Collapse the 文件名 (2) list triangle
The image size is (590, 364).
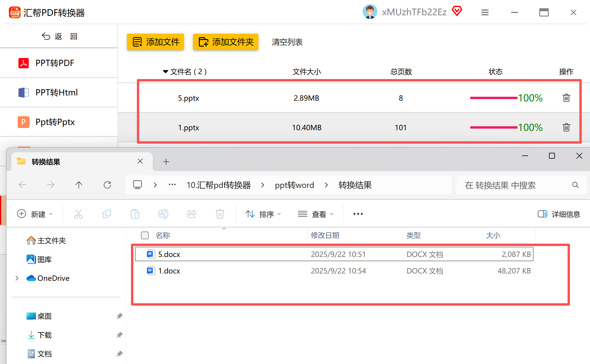click(x=165, y=72)
